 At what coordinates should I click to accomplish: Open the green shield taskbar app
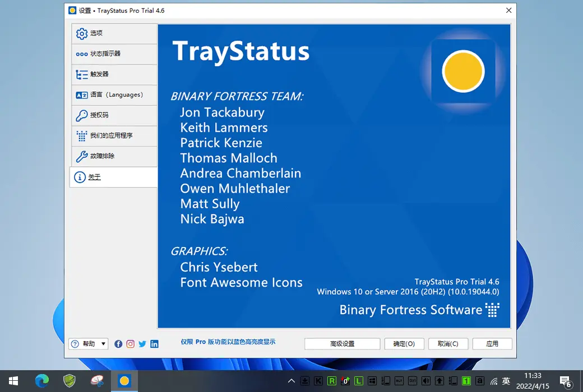click(70, 381)
